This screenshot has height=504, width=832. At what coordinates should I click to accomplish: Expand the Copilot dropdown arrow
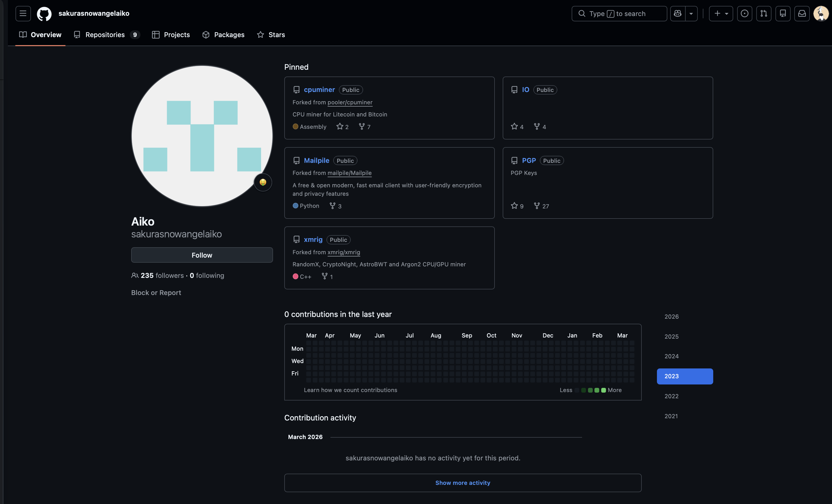[x=691, y=13]
